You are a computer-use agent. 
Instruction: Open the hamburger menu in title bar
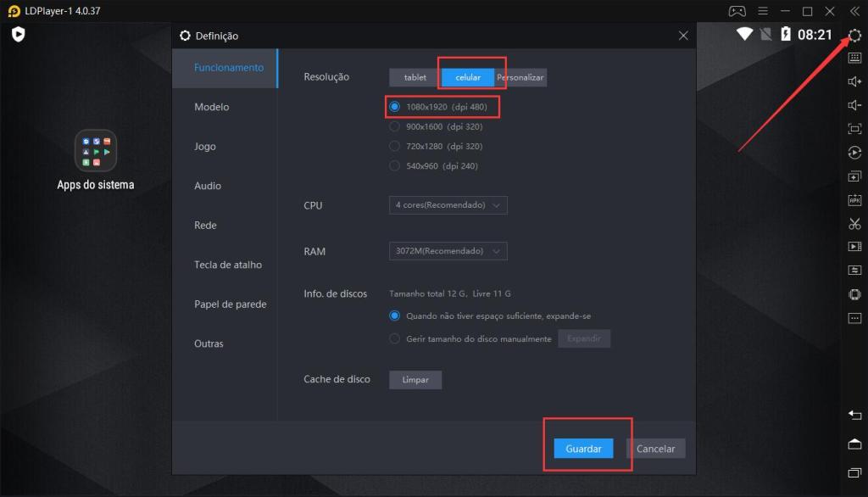[763, 11]
